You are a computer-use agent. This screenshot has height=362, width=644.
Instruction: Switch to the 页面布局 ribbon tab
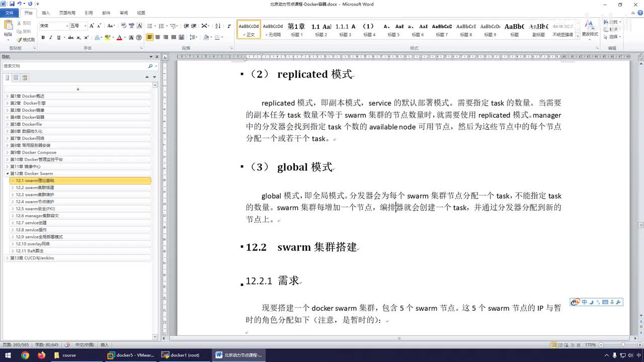[67, 13]
